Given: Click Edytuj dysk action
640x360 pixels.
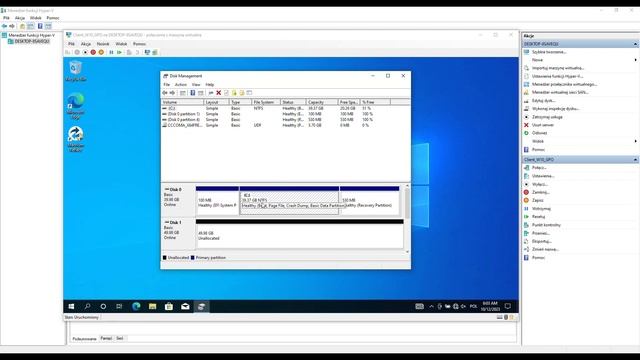Looking at the screenshot, I should (x=543, y=100).
